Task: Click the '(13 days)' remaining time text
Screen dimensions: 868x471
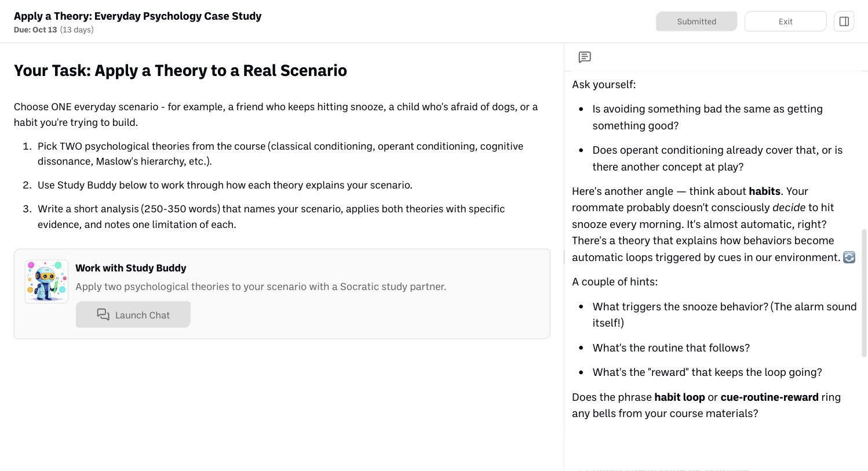Action: [x=76, y=30]
